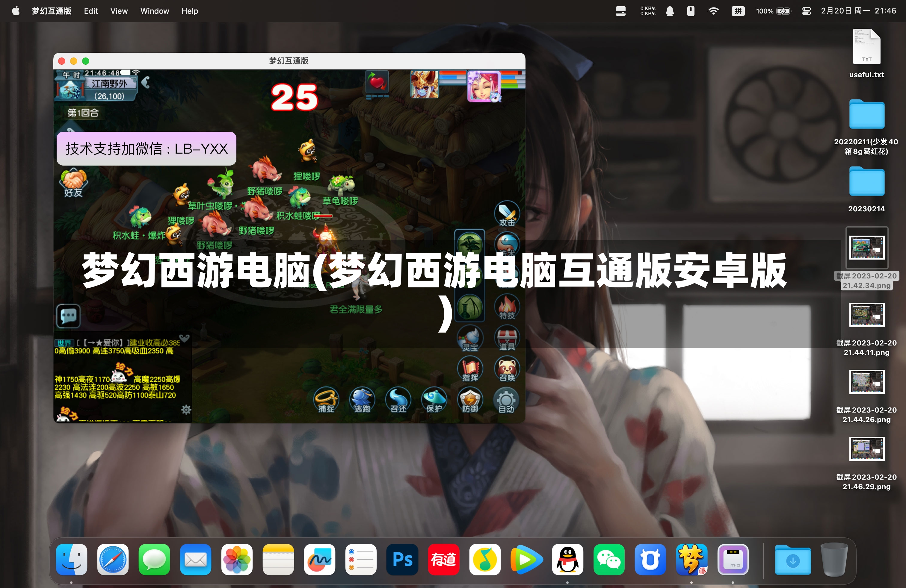This screenshot has height=588, width=906.
Task: Open Control Center from menu bar
Action: [806, 11]
